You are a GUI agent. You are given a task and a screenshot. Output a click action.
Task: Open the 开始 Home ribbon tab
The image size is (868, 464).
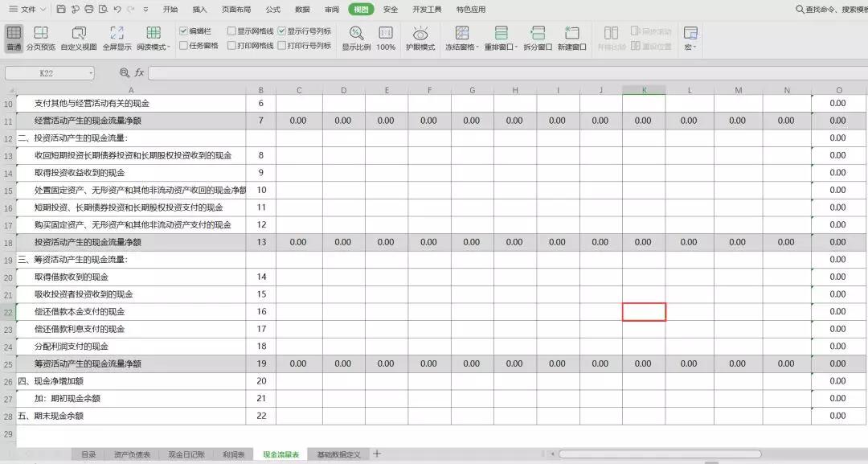(170, 10)
